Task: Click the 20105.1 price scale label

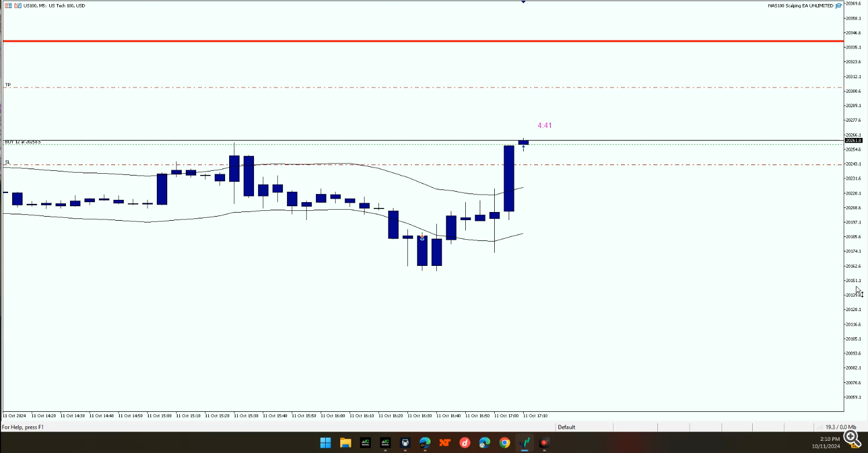Action: coord(853,339)
